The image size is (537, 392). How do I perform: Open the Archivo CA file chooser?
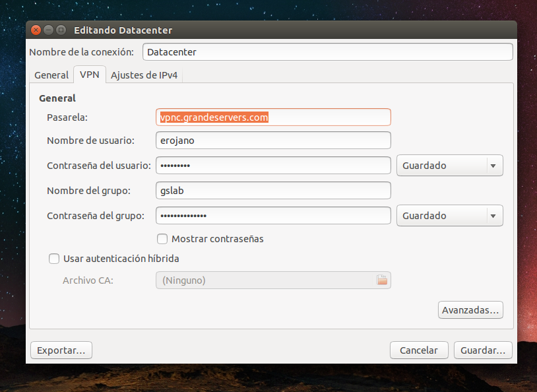click(273, 280)
